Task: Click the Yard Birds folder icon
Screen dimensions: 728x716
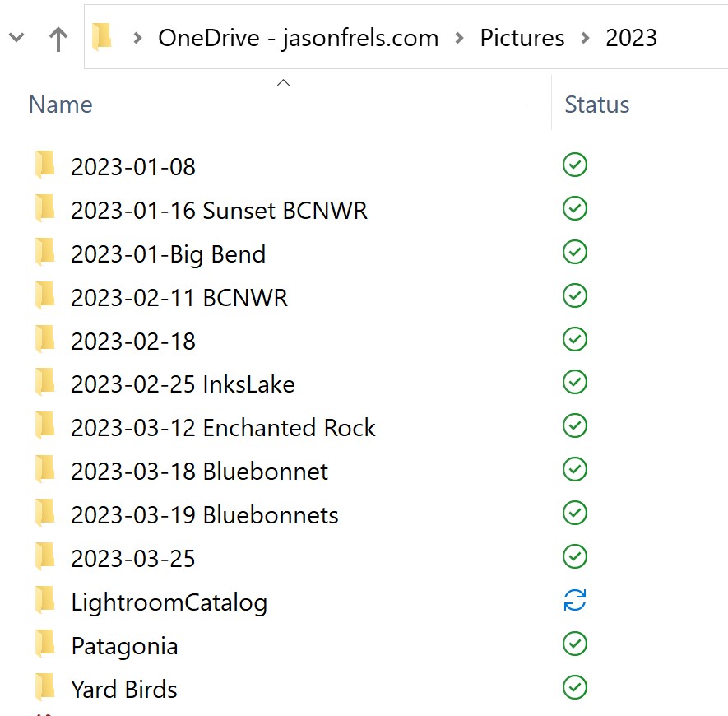Action: coord(45,687)
